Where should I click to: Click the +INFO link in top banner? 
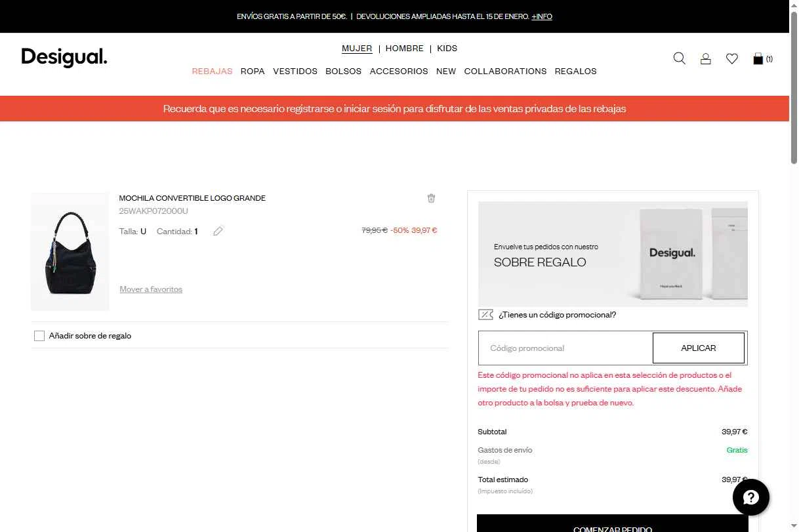pyautogui.click(x=542, y=16)
